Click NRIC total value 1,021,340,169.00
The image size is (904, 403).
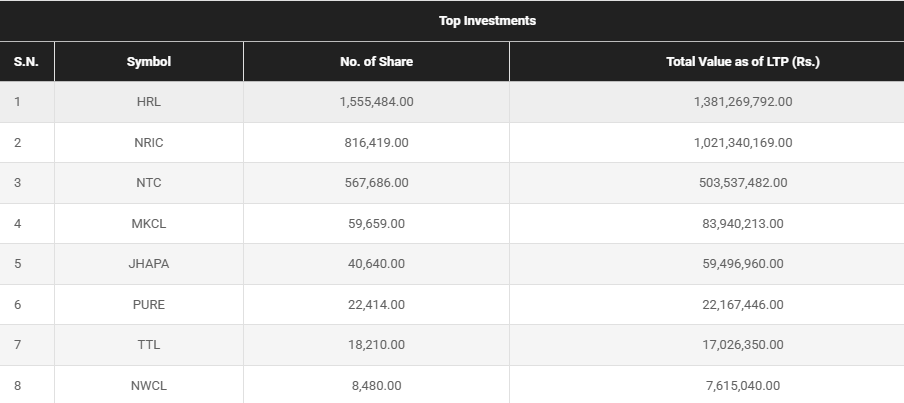click(x=742, y=143)
